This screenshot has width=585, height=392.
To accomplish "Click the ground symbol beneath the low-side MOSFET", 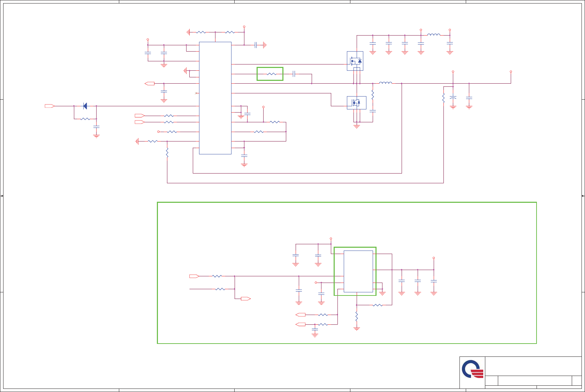I will point(357,126).
